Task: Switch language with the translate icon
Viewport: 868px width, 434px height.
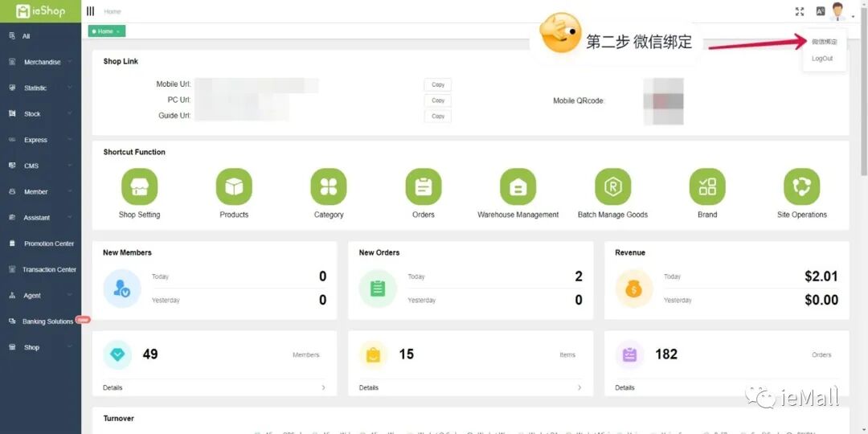Action: 821,11
